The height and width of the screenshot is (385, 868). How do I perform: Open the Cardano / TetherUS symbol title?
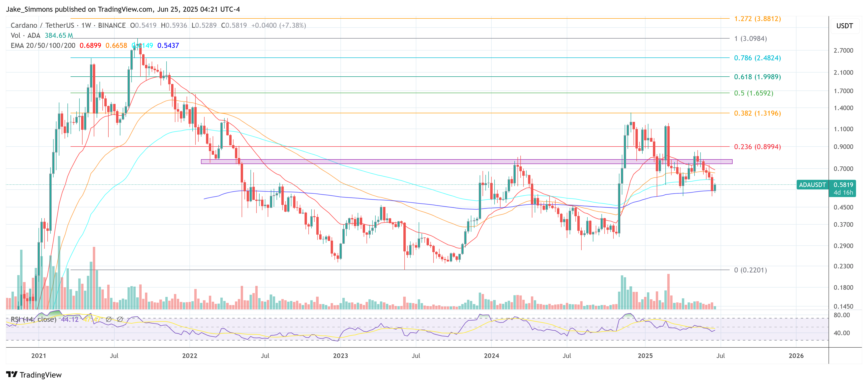pos(42,25)
